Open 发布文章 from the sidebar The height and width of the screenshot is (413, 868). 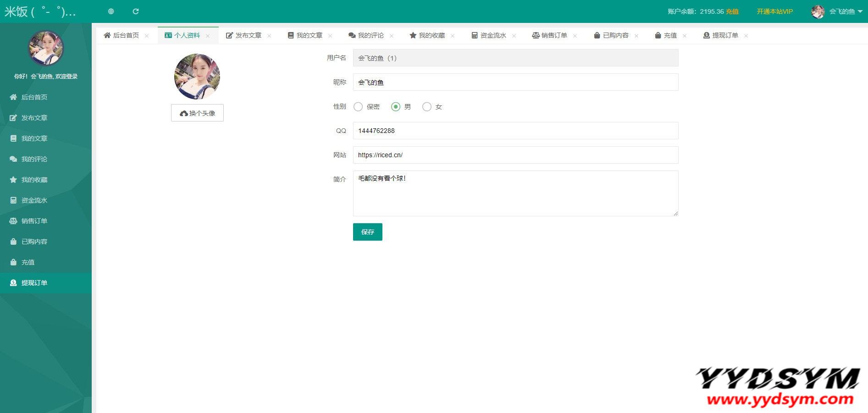34,118
